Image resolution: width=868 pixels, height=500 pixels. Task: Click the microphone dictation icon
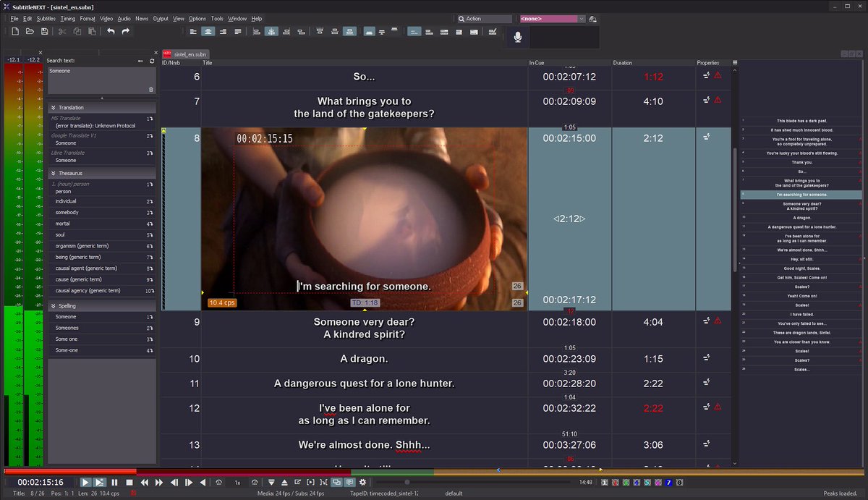click(x=517, y=37)
